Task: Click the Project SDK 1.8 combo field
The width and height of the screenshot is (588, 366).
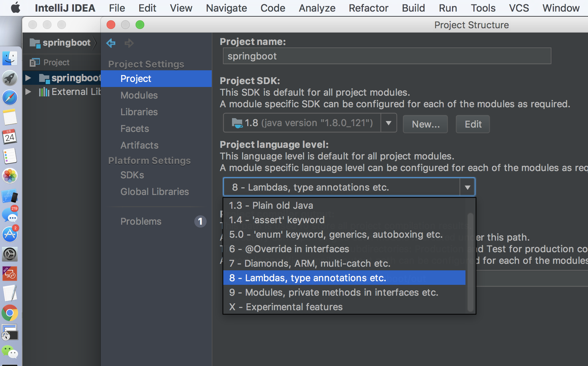Action: coord(310,123)
